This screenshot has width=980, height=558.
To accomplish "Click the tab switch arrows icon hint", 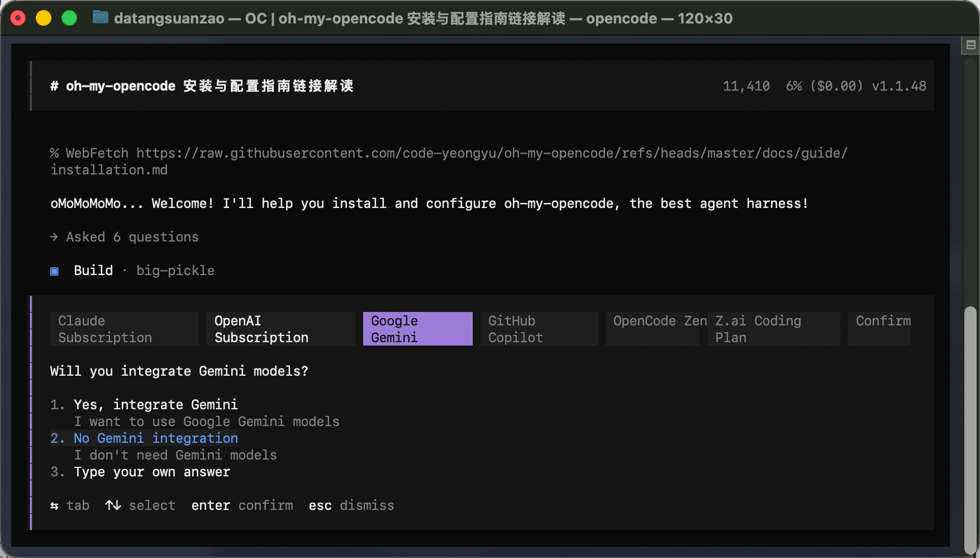I will tap(54, 506).
